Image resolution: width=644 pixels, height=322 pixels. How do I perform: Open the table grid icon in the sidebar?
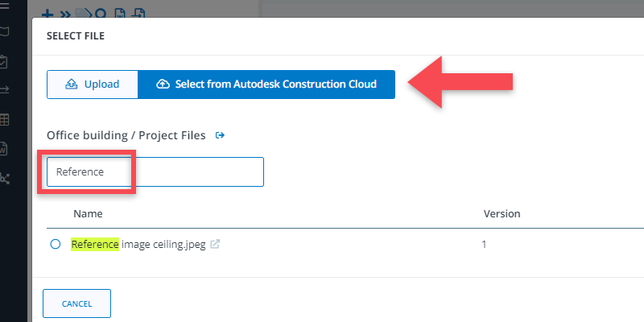click(x=4, y=120)
